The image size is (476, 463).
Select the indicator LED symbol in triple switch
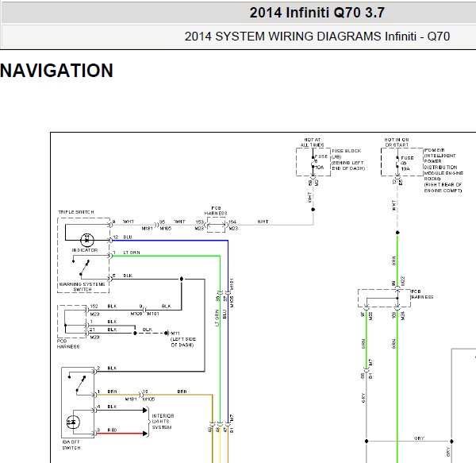coord(87,240)
